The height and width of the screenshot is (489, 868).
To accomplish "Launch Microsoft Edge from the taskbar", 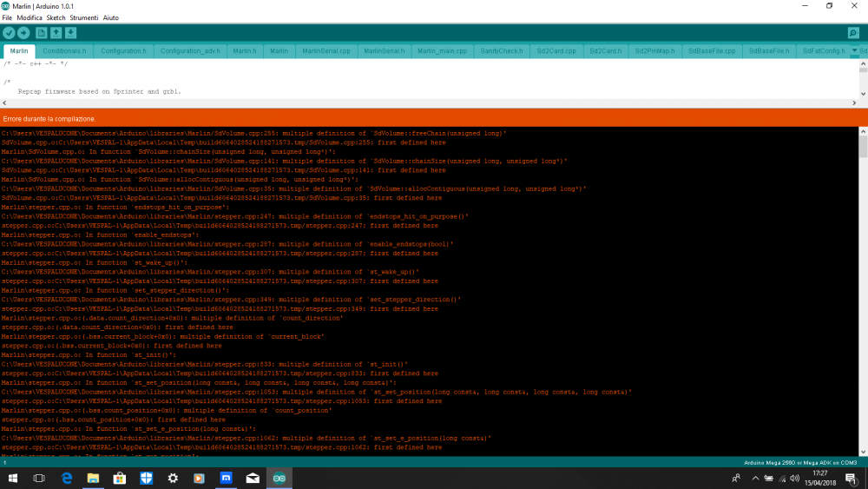I will 66,478.
